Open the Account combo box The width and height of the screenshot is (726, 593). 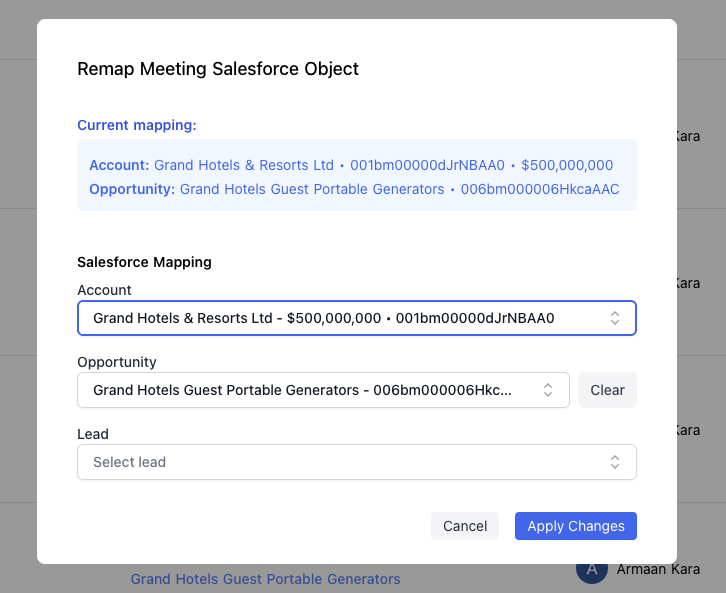357,318
